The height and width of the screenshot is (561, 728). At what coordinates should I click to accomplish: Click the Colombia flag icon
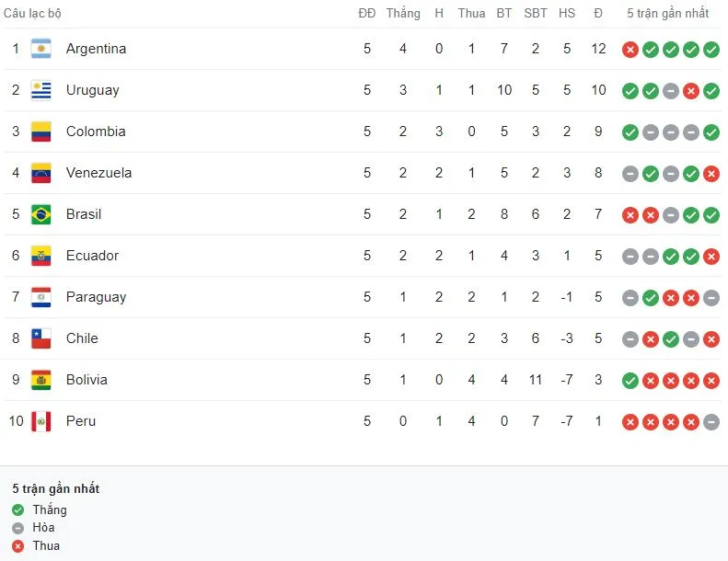(x=40, y=132)
